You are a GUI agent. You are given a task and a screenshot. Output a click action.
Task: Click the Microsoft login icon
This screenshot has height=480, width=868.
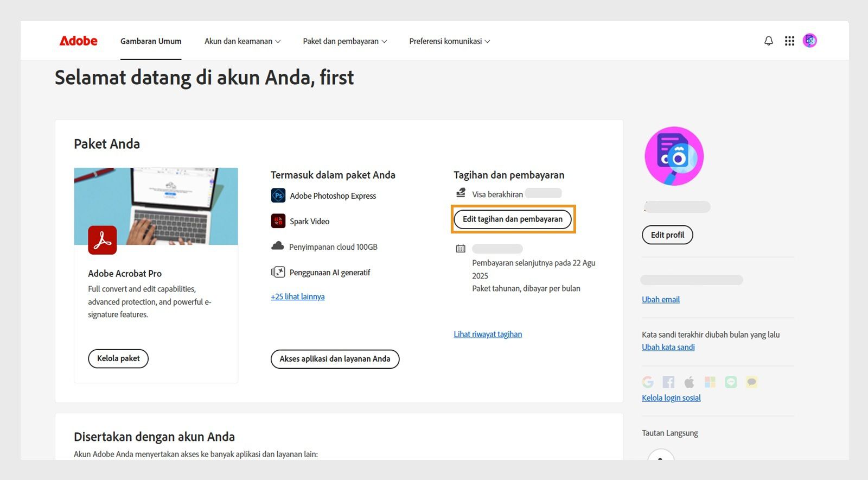pyautogui.click(x=710, y=382)
